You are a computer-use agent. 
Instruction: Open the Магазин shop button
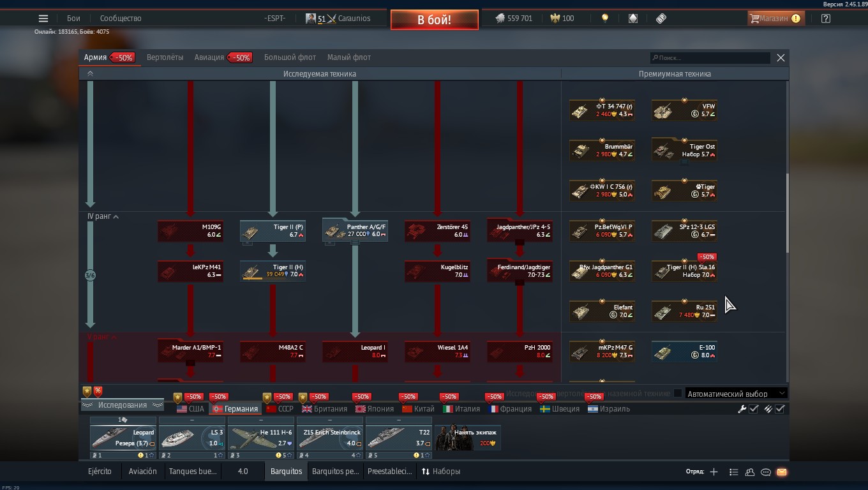[776, 19]
